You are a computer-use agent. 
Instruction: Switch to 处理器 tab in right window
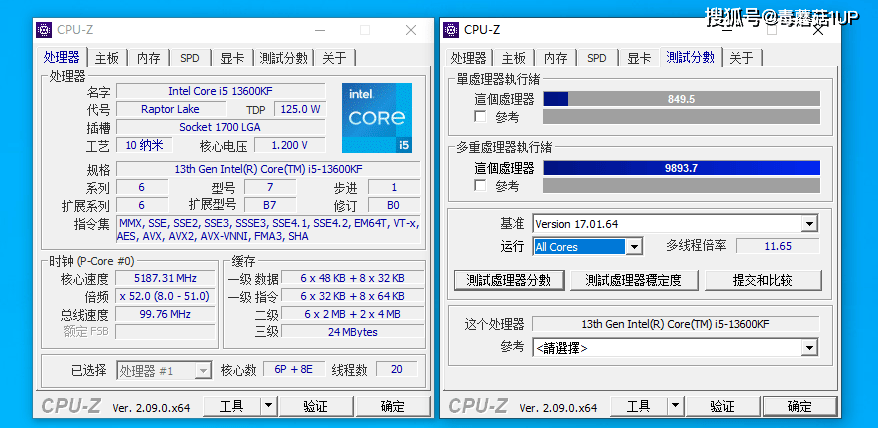[x=469, y=58]
